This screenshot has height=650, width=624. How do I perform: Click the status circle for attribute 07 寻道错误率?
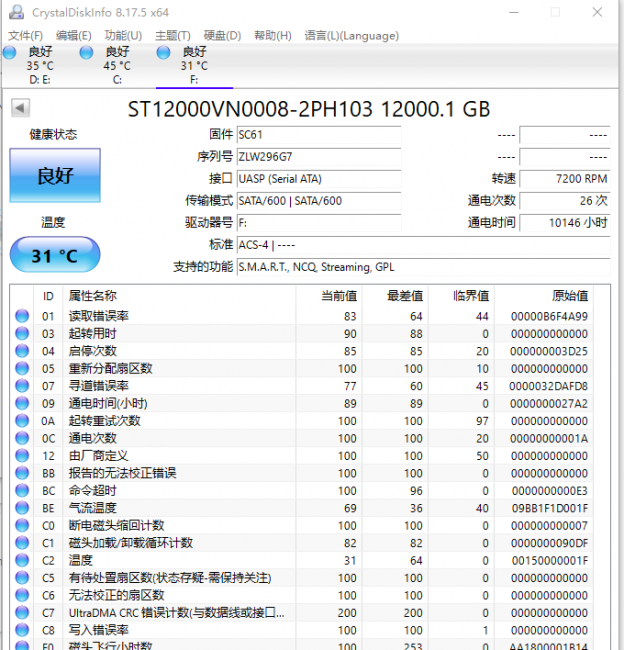pos(22,386)
